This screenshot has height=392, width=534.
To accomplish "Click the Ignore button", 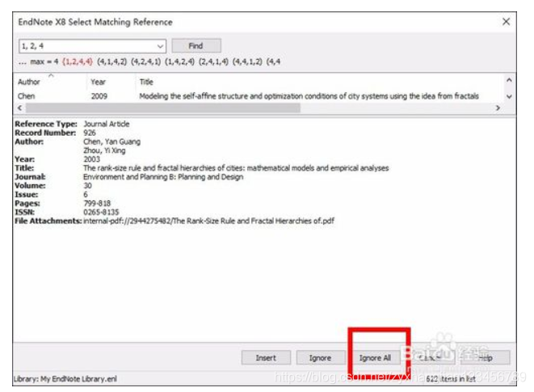I will 320,358.
